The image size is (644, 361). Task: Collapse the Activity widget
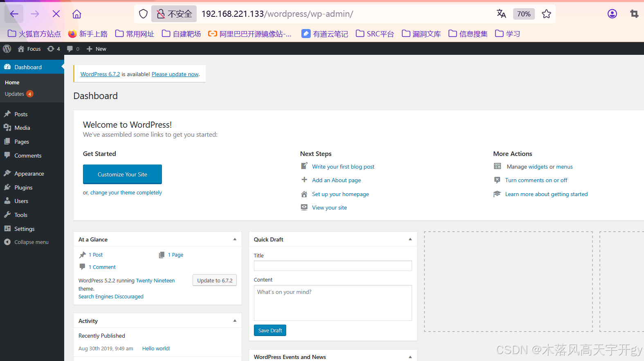pos(235,320)
